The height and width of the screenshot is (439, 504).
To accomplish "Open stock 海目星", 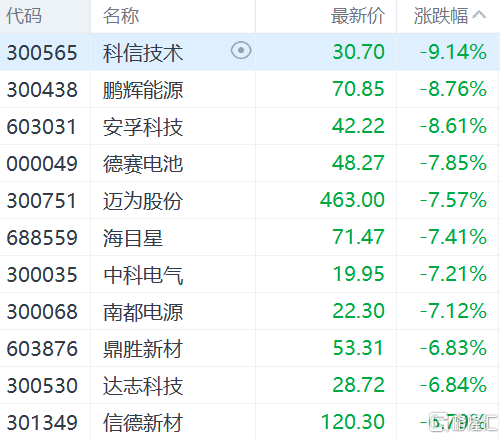I will 133,238.
